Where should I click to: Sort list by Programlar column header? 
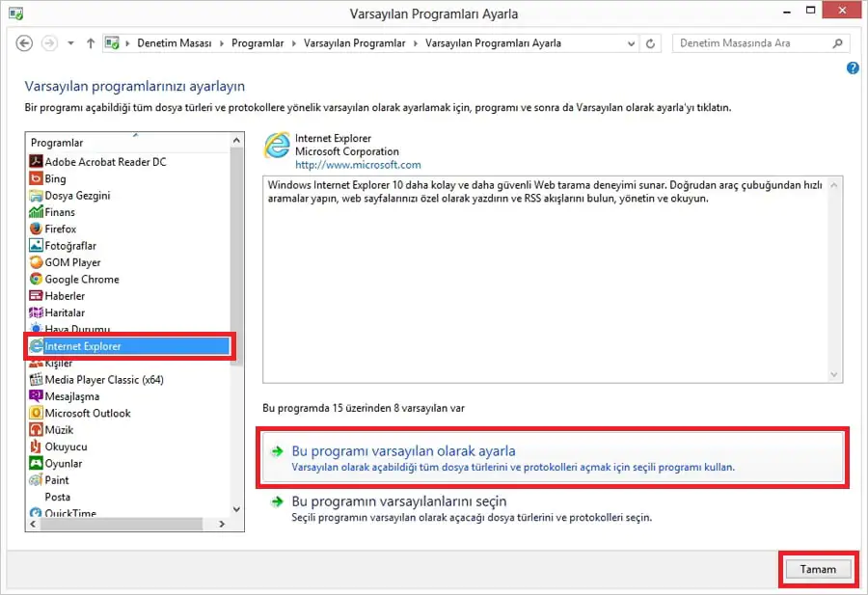point(128,143)
